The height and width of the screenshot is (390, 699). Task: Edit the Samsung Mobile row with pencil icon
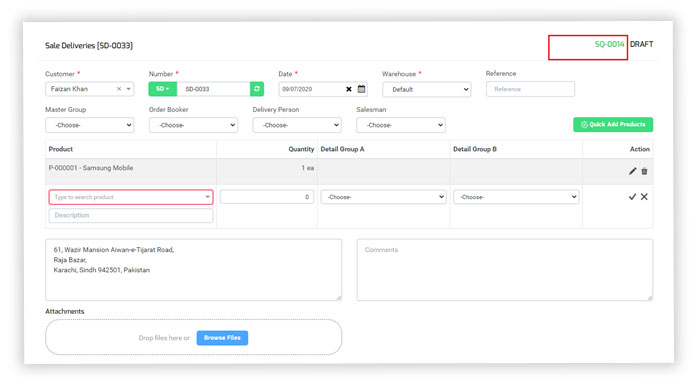point(633,171)
